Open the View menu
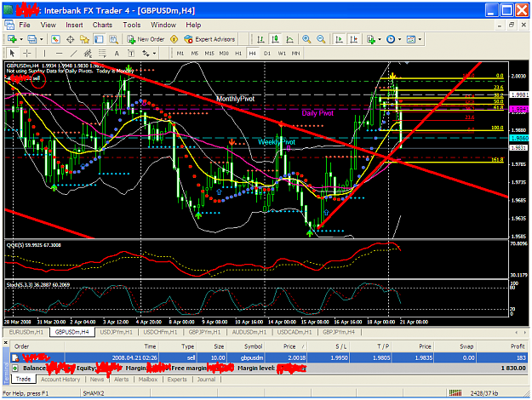 (x=49, y=25)
